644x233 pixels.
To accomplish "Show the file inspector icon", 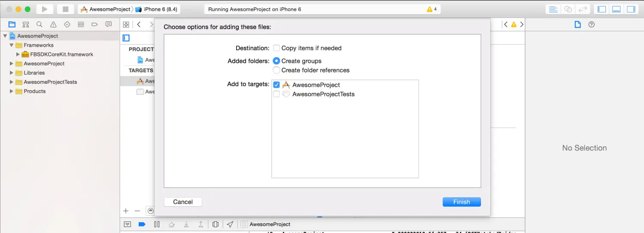I will (578, 25).
